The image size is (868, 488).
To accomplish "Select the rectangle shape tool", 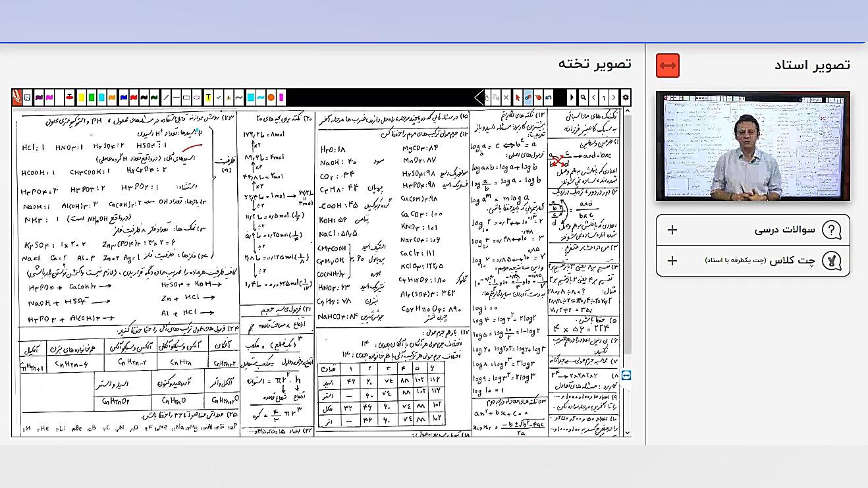I will [186, 97].
